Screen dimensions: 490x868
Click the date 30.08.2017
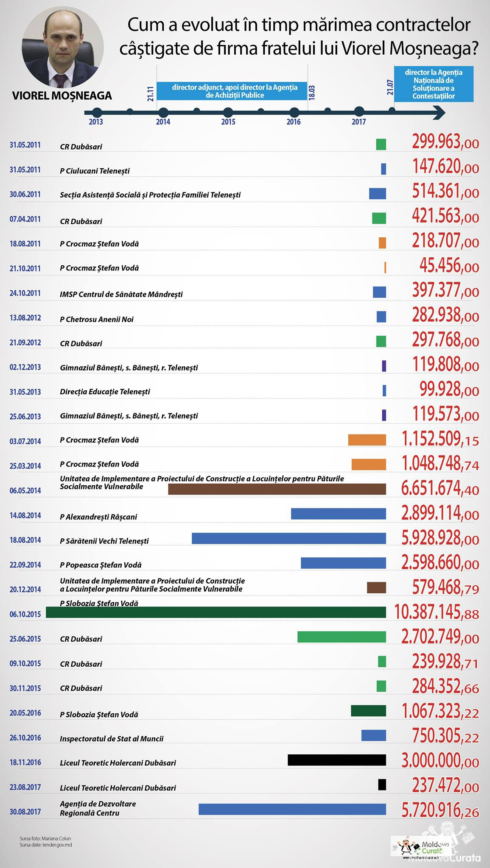click(25, 812)
